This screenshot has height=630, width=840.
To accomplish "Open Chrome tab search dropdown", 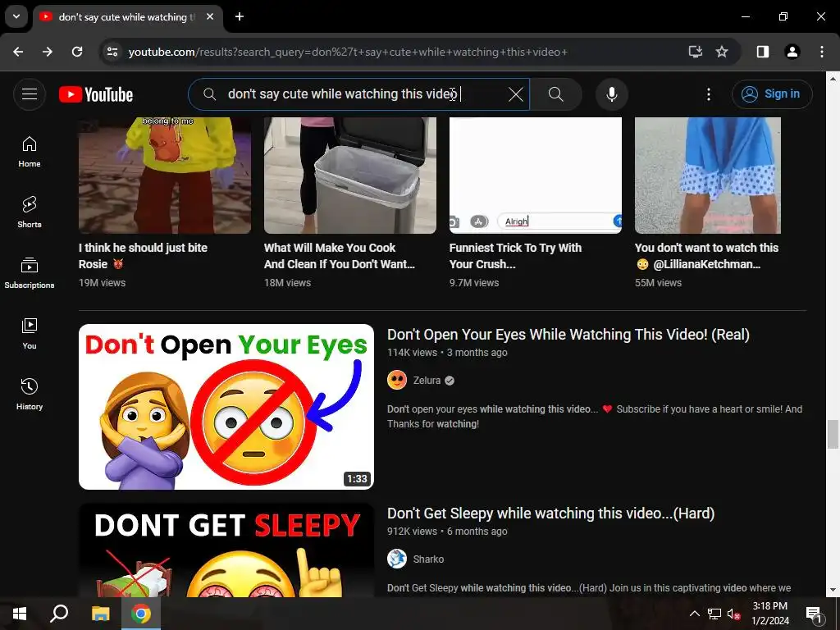I will 16,16.
